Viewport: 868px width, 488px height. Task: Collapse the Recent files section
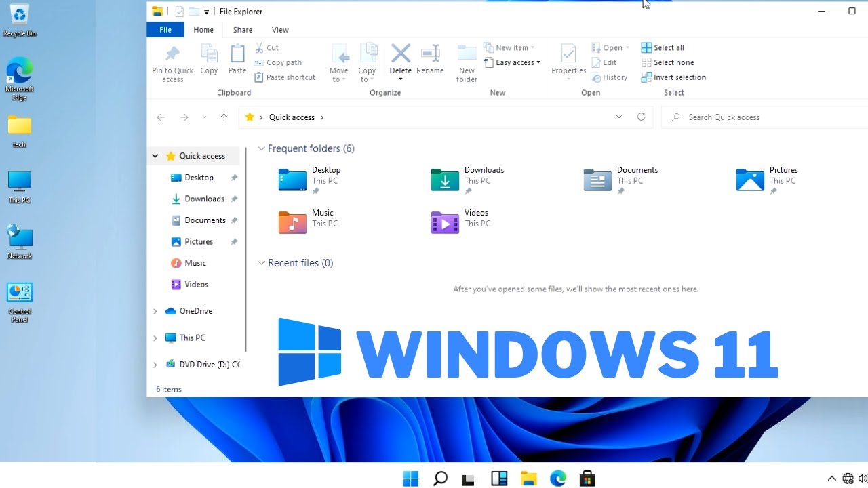[261, 263]
